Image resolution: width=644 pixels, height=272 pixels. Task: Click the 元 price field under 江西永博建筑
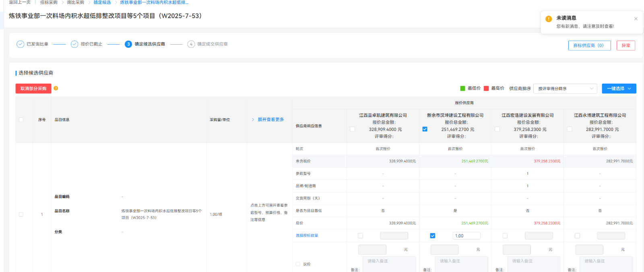[x=589, y=250]
